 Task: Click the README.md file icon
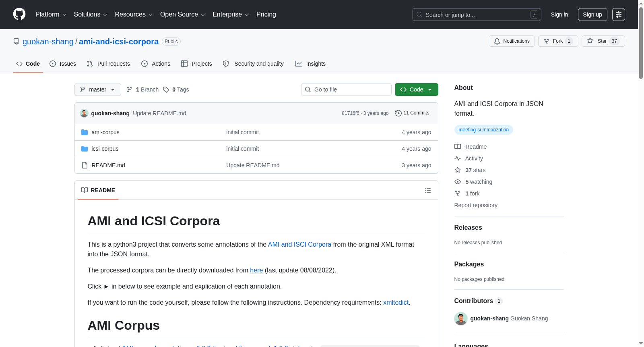[x=85, y=165]
